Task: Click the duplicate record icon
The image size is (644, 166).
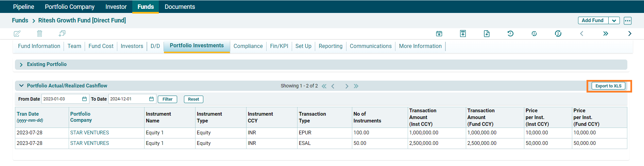Action: 62,33
